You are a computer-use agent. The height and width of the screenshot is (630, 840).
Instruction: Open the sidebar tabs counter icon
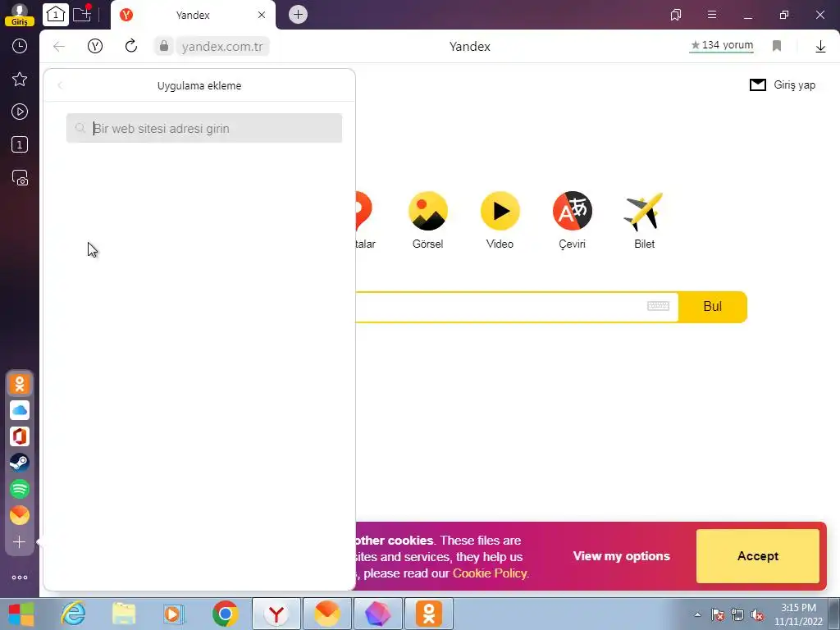(20, 144)
